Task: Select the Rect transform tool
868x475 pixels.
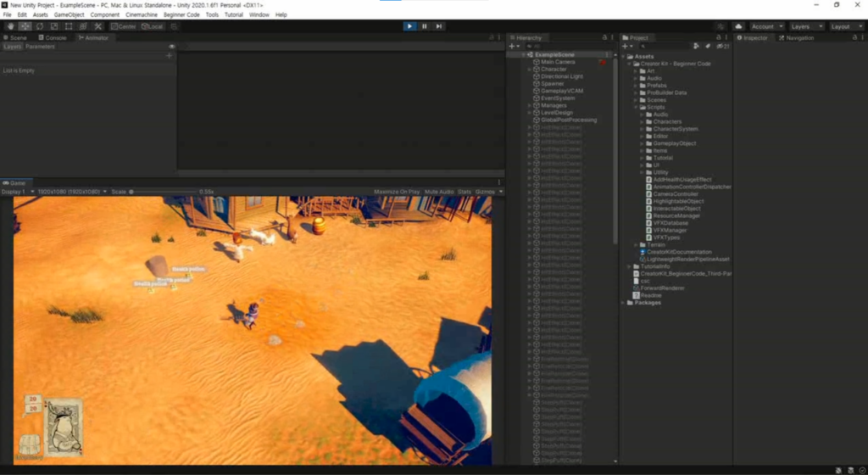Action: pyautogui.click(x=69, y=26)
